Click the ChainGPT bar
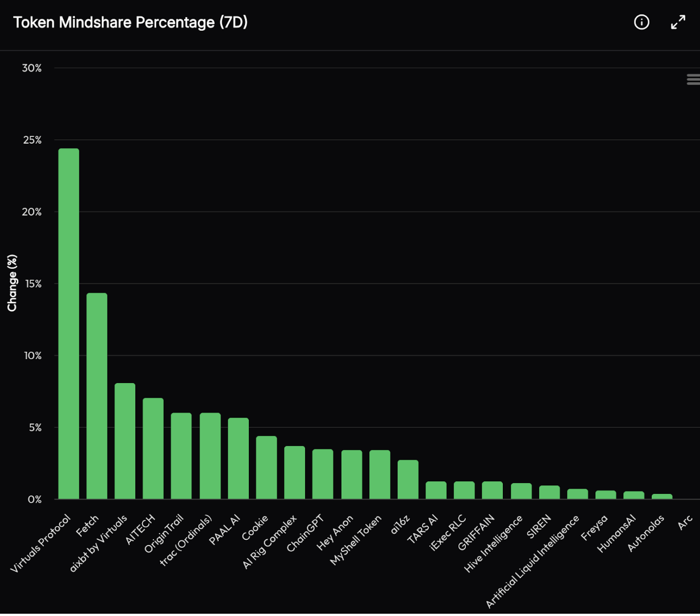Screen dimensions: 700x616 click(323, 474)
